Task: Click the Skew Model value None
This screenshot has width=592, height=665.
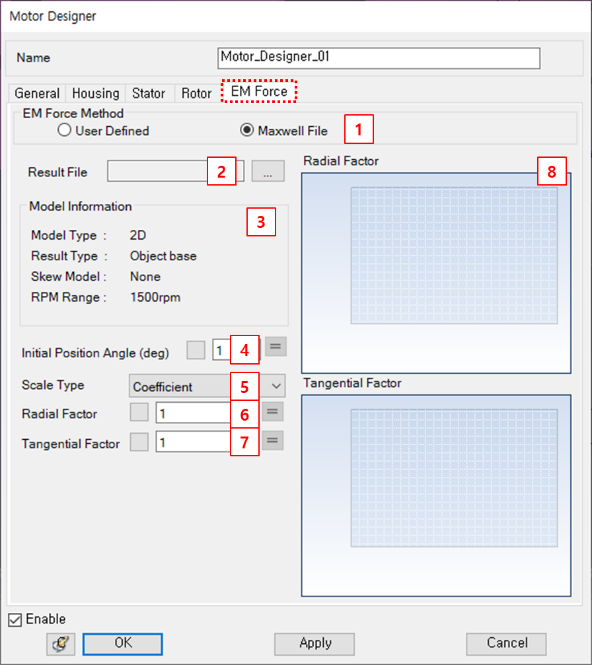Action: coord(145,277)
